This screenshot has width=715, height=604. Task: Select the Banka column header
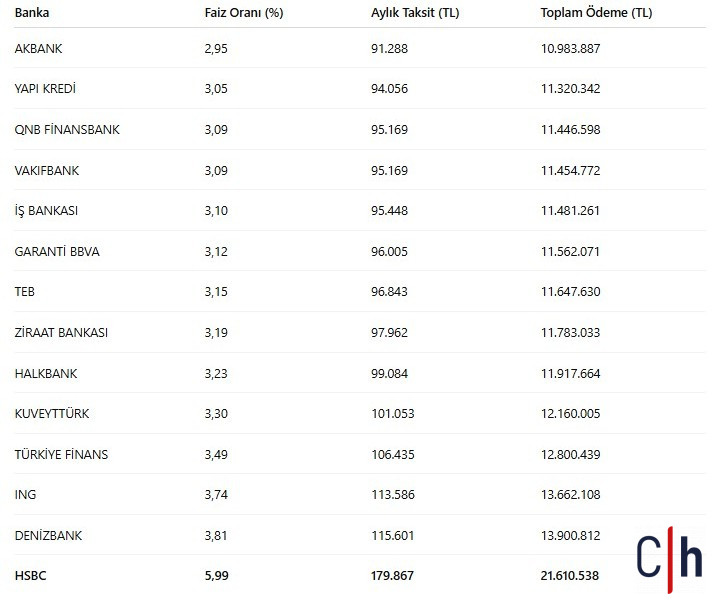[x=32, y=13]
